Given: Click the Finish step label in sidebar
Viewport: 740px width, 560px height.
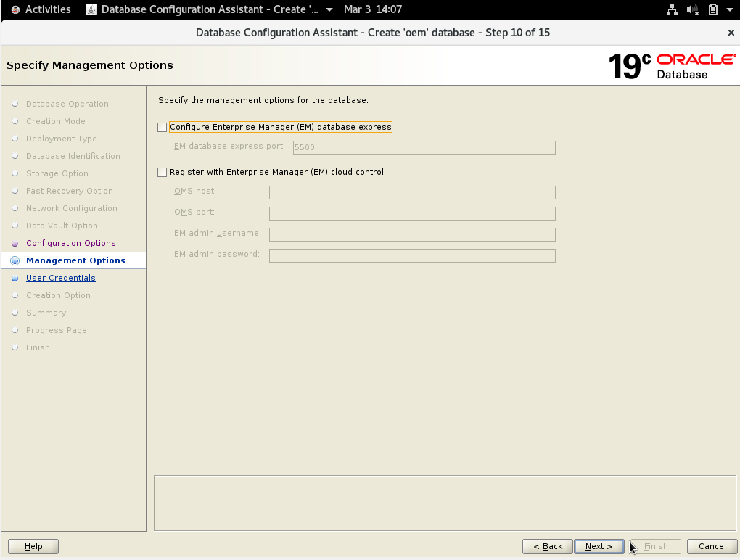Looking at the screenshot, I should click(38, 347).
